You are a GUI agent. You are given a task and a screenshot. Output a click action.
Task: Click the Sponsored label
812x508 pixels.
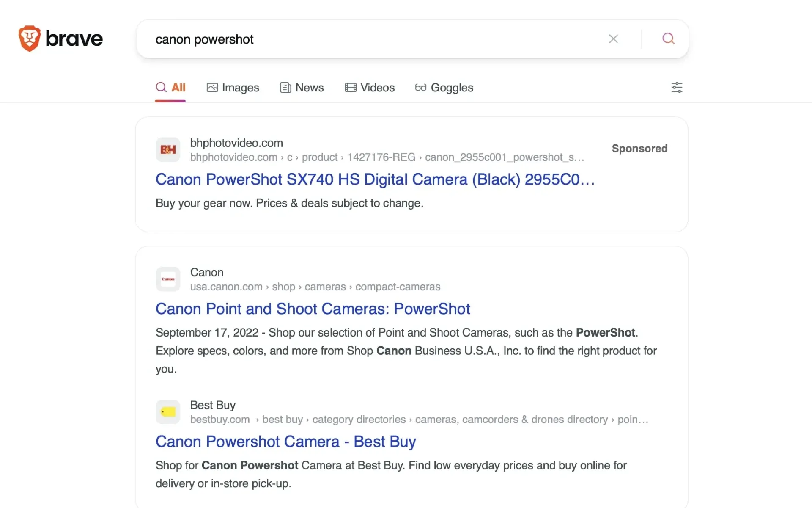pyautogui.click(x=639, y=149)
